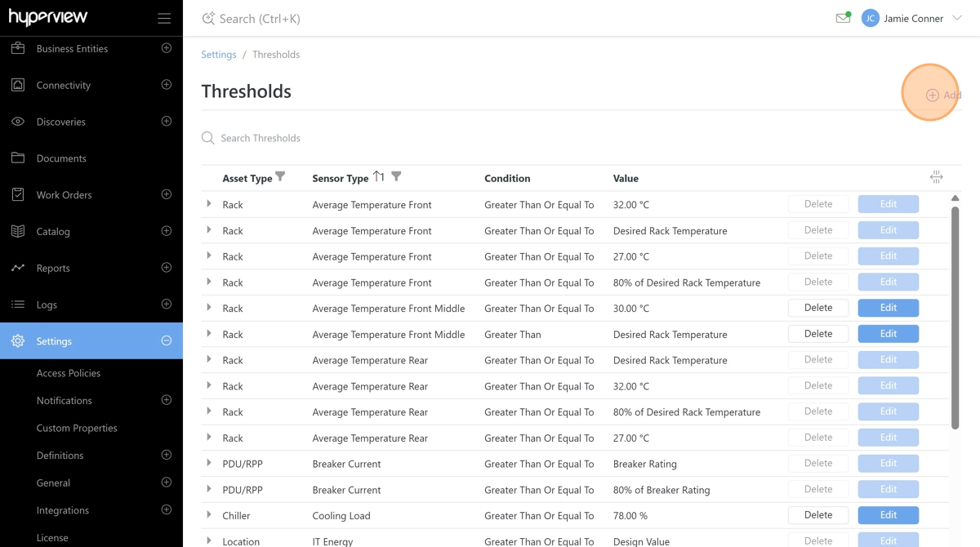Screen dimensions: 980x547
Task: Click the column resize icon above table
Action: pyautogui.click(x=936, y=177)
